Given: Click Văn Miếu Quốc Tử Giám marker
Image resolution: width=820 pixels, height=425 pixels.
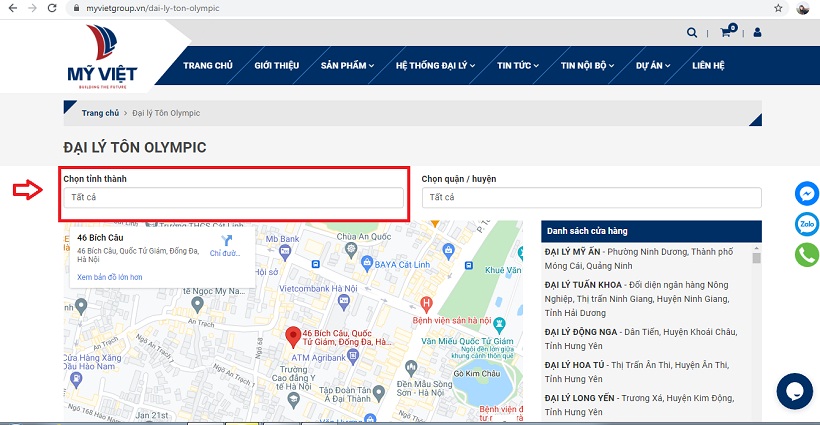Looking at the screenshot, I should click(x=499, y=324).
